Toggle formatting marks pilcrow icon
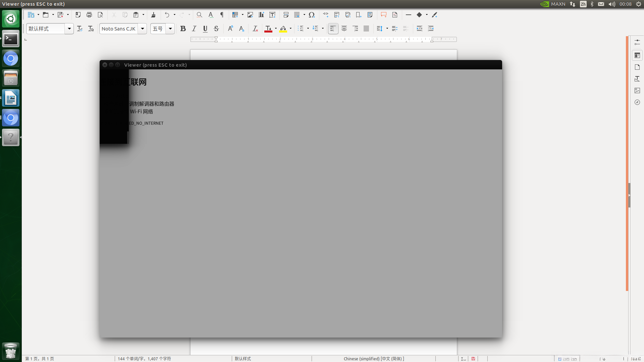This screenshot has width=644, height=362. [x=222, y=15]
